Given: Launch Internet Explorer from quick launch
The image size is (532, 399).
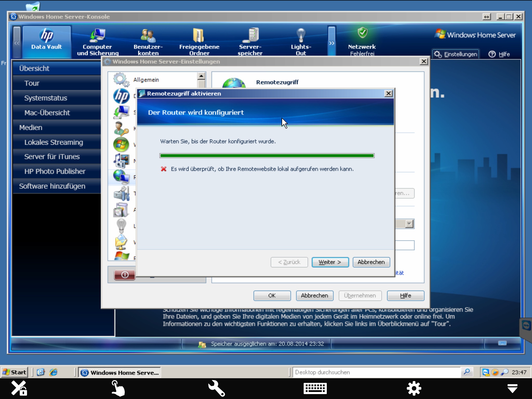Looking at the screenshot, I should 54,372.
